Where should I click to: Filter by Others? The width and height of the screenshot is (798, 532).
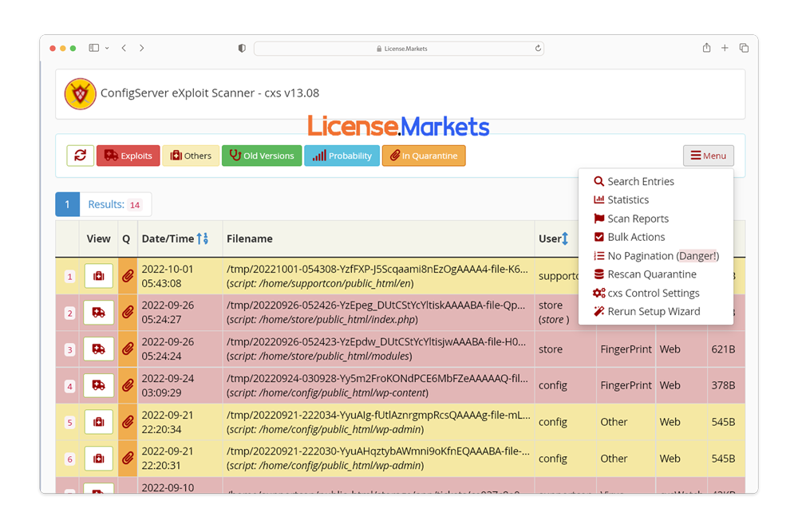pos(191,156)
